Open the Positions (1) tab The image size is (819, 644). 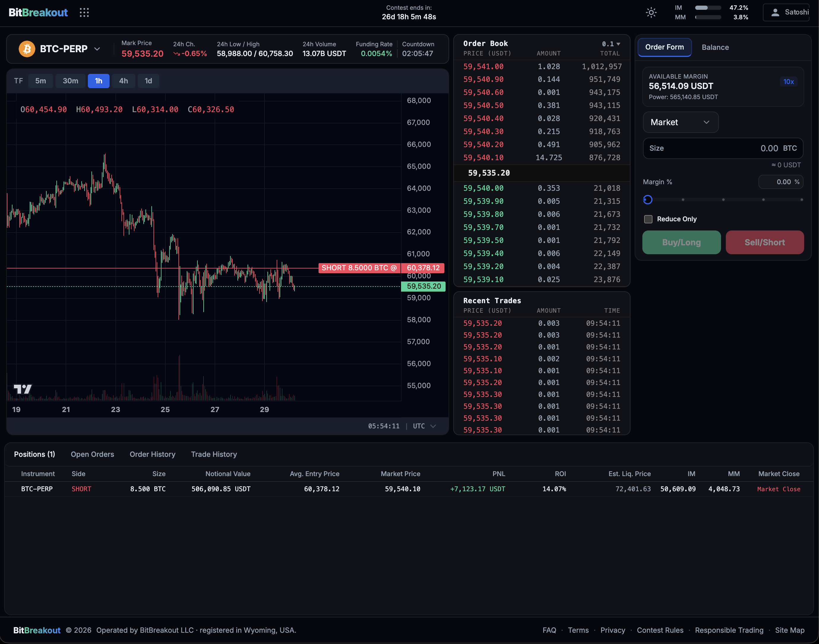35,454
